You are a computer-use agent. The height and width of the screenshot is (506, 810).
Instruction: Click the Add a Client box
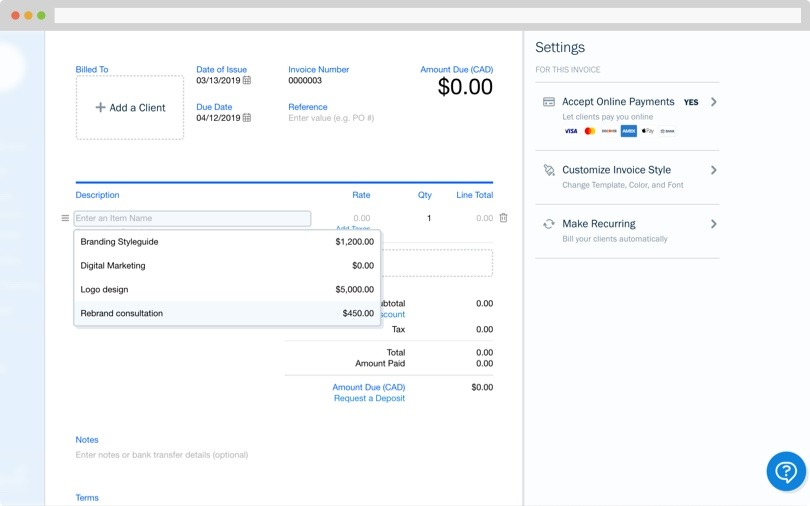130,107
